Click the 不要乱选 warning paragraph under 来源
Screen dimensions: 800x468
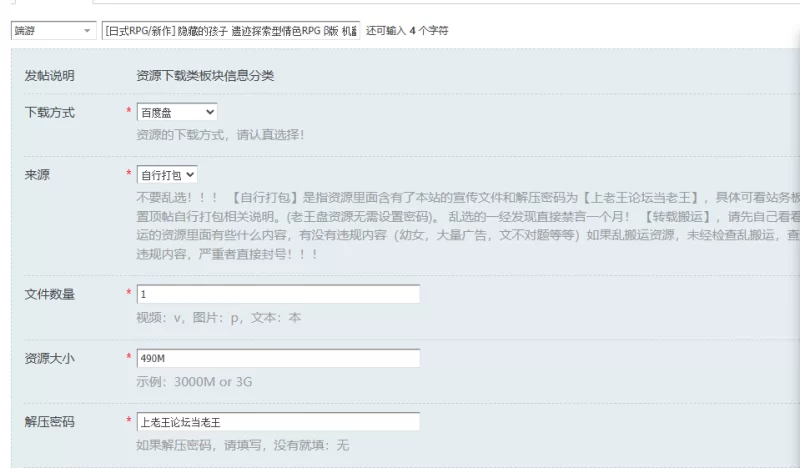[468, 226]
